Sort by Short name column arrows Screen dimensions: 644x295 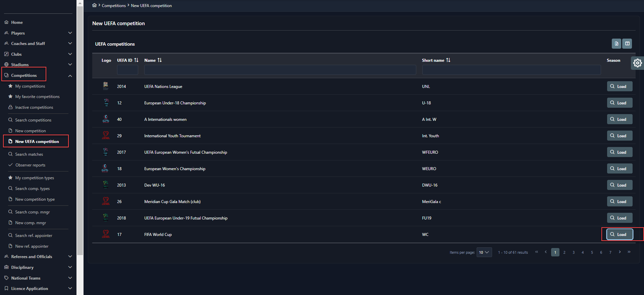[448, 60]
